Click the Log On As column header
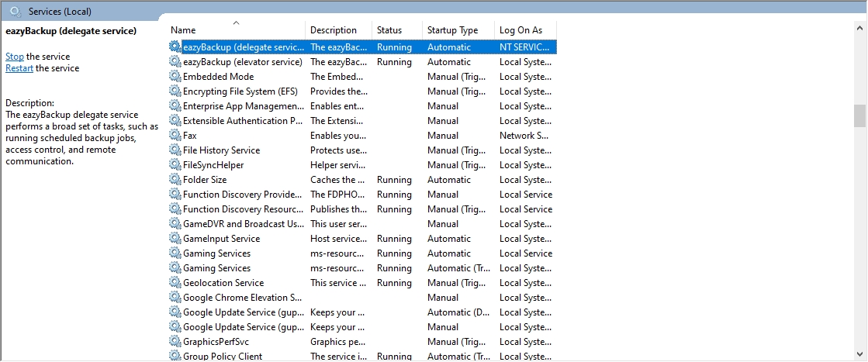868x362 pixels. click(521, 30)
